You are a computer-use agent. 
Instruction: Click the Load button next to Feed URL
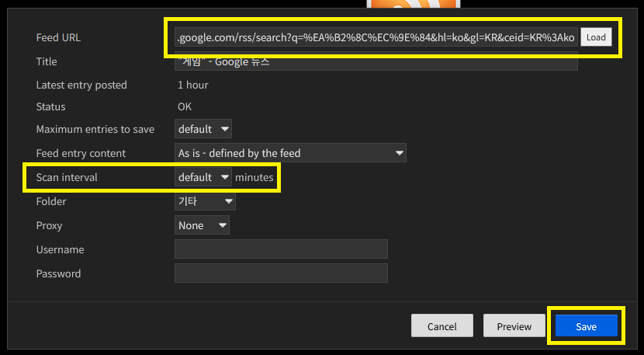click(x=596, y=37)
